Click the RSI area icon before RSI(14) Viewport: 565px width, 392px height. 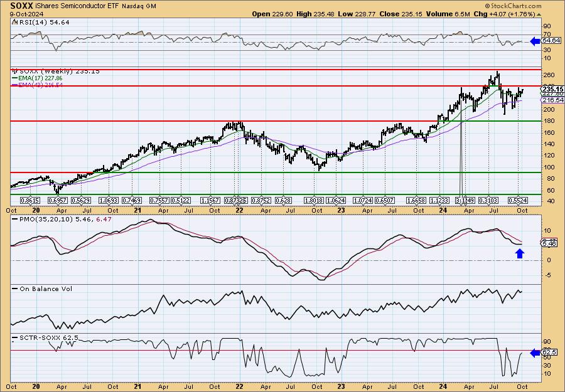[x=14, y=22]
